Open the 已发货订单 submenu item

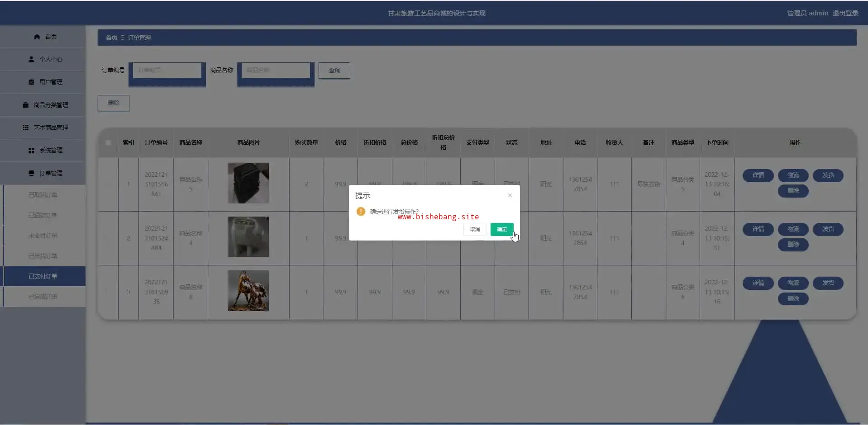pos(43,256)
